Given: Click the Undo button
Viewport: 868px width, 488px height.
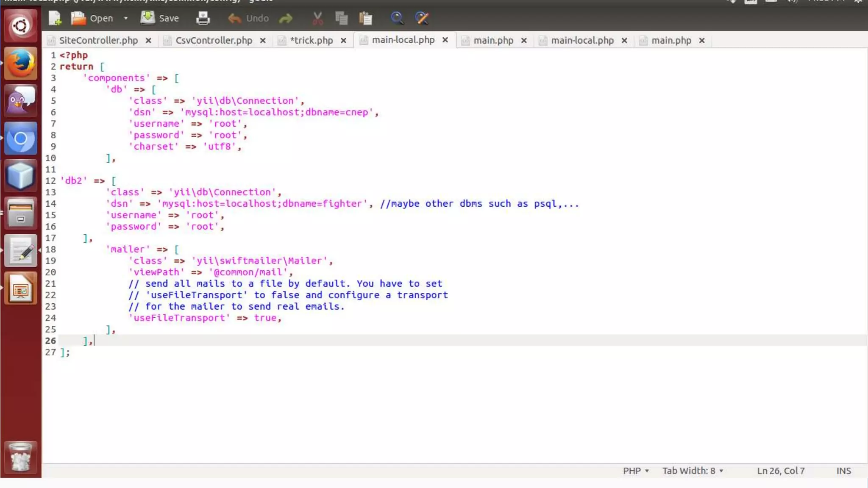Looking at the screenshot, I should 249,18.
